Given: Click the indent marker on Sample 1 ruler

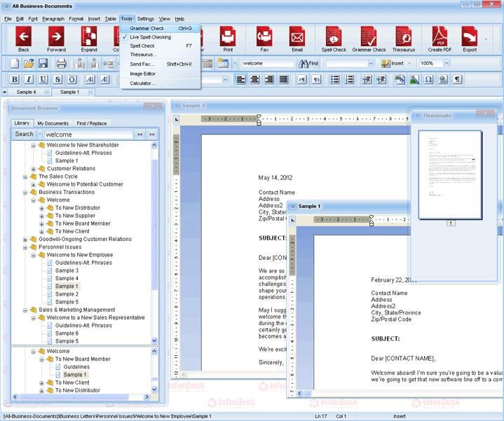Looking at the screenshot, I should (x=372, y=220).
